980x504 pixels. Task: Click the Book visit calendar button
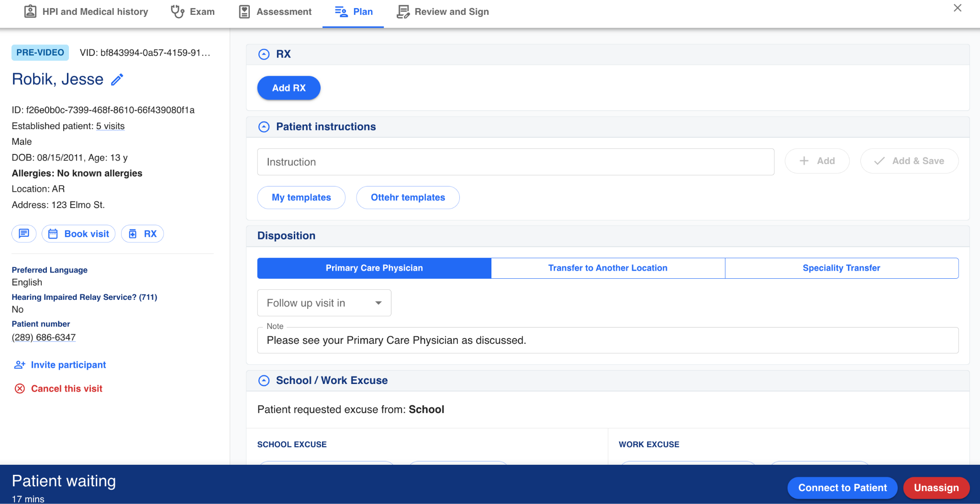[x=78, y=234]
